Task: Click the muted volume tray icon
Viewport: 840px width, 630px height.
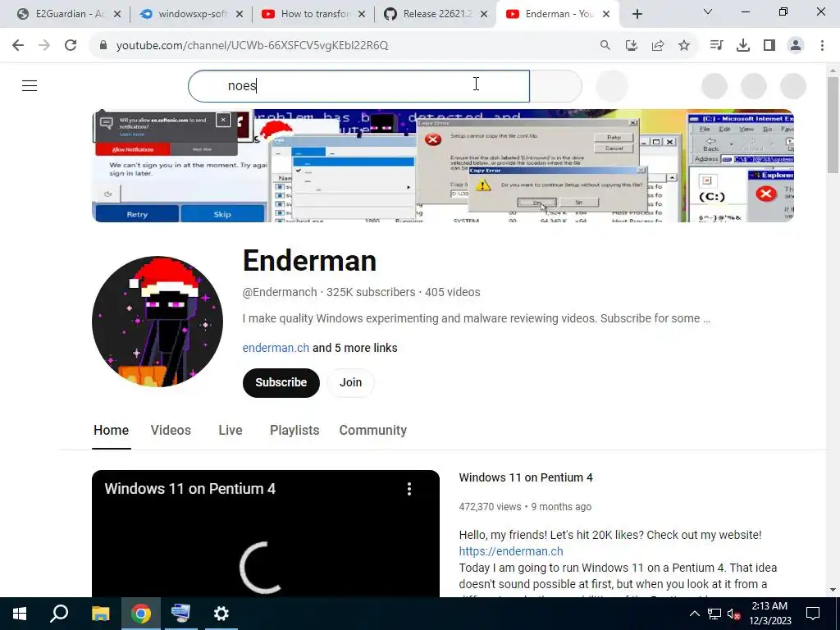Action: tap(734, 614)
